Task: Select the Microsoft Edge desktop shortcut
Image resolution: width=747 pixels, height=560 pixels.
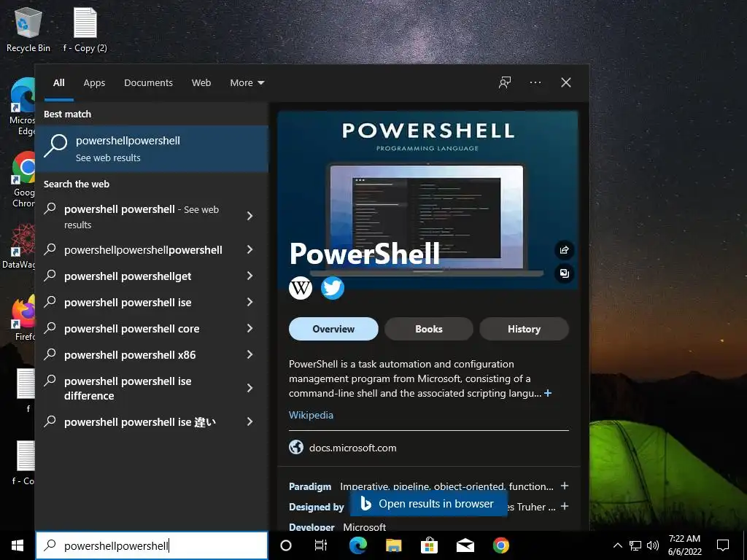Action: click(x=23, y=106)
